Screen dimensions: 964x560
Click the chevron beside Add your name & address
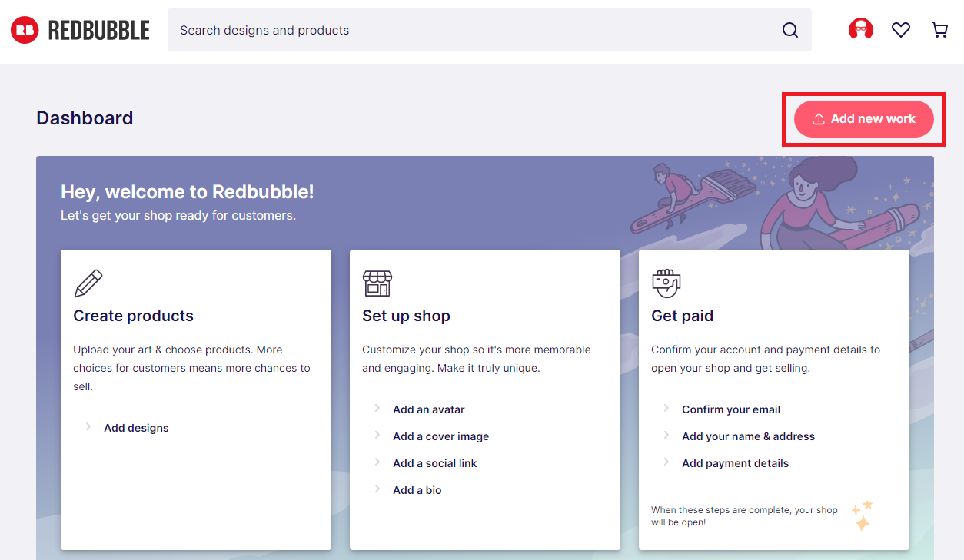click(666, 435)
